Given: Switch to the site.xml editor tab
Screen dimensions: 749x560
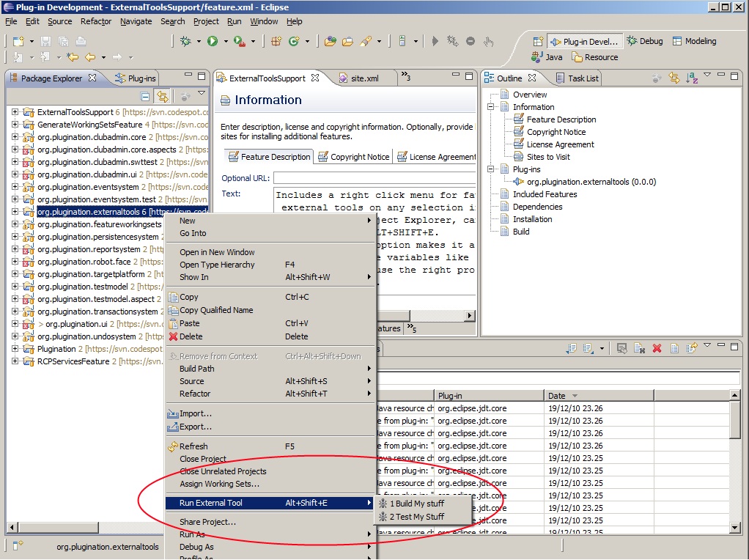Looking at the screenshot, I should [x=365, y=78].
